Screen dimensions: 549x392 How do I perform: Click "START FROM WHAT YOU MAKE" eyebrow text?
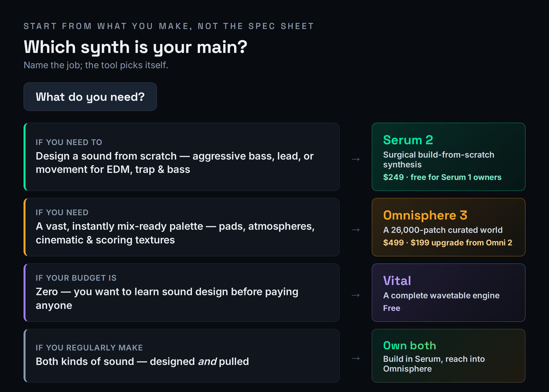pos(169,26)
